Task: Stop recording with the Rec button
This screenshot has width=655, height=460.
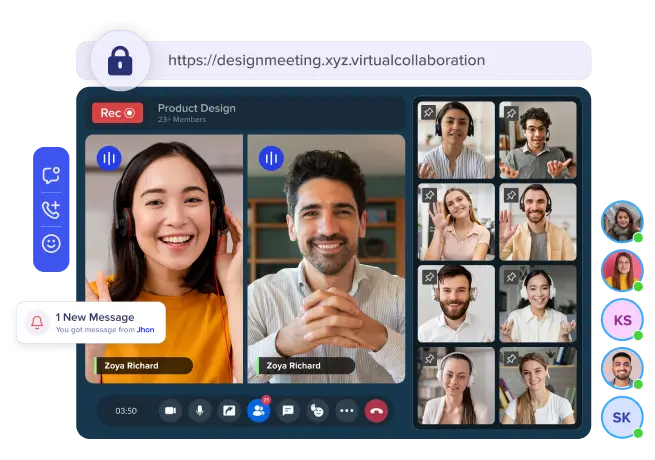Action: coord(117,113)
